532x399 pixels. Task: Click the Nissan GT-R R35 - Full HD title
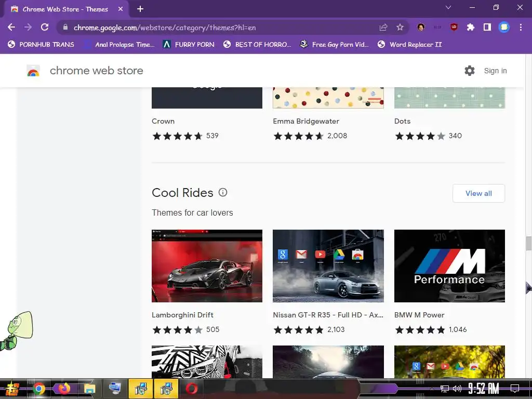[x=328, y=315]
